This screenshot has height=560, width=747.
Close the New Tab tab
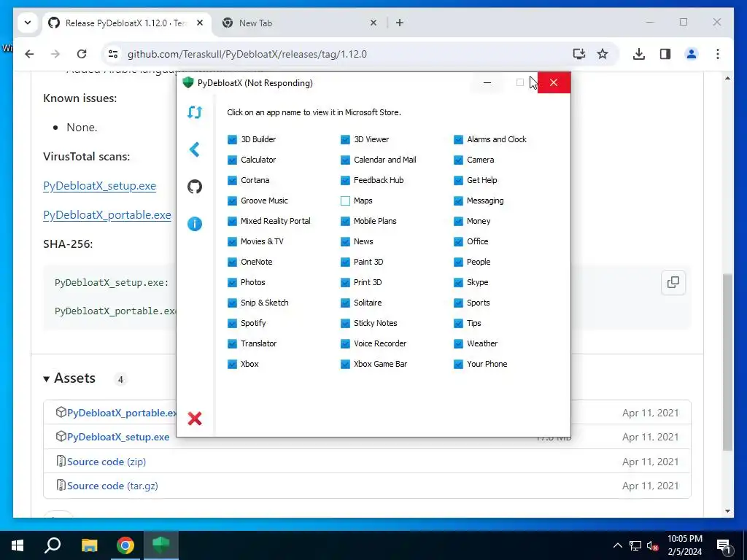tap(373, 23)
